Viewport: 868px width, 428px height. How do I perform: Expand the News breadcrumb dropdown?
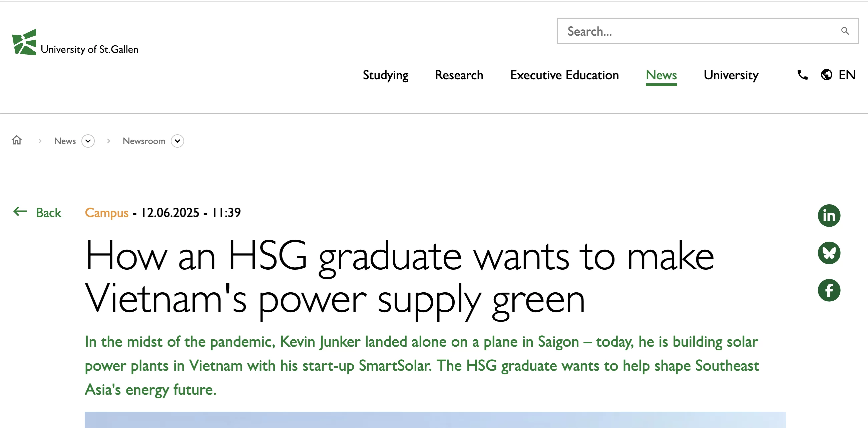pyautogui.click(x=88, y=141)
